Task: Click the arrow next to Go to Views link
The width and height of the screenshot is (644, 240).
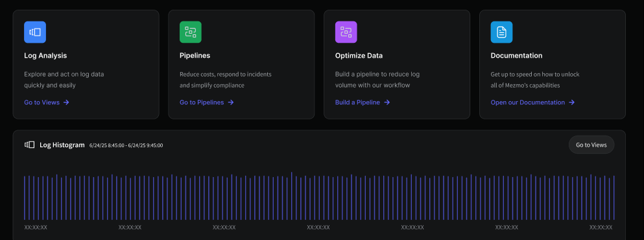Action: tap(66, 102)
